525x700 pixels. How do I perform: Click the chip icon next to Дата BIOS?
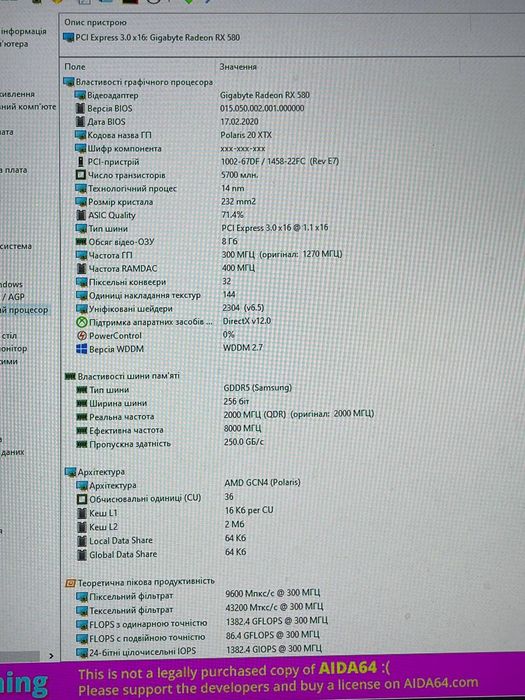pyautogui.click(x=80, y=121)
